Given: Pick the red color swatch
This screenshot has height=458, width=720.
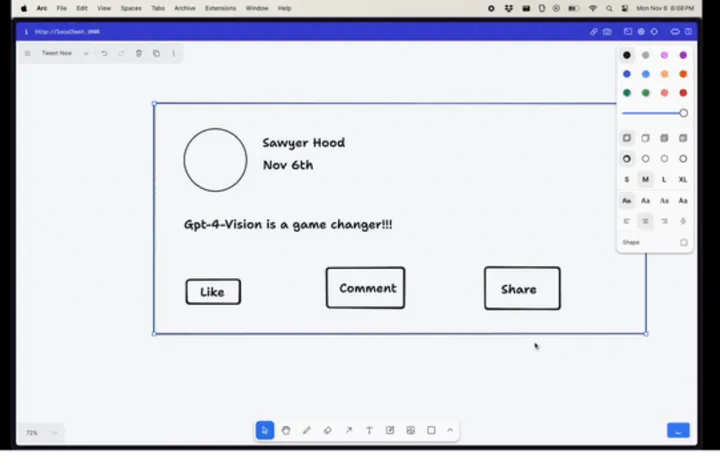Looking at the screenshot, I should pyautogui.click(x=683, y=93).
